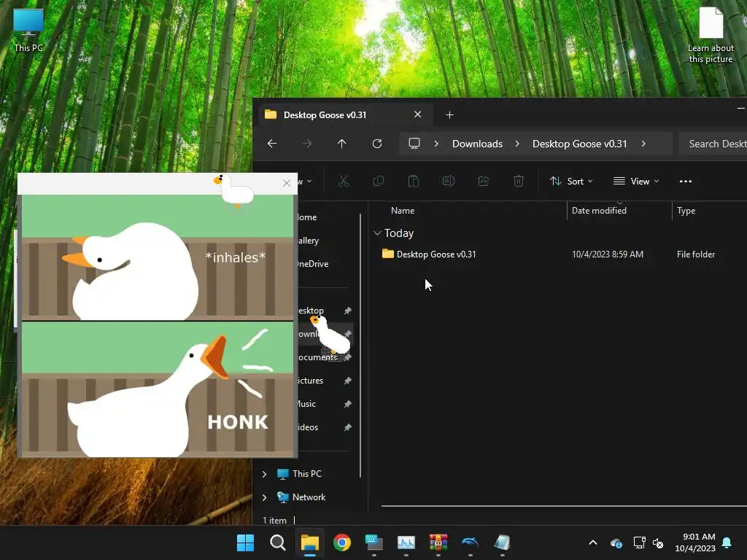Open the Windows Start menu
Viewport: 747px width, 560px height.
pyautogui.click(x=245, y=542)
